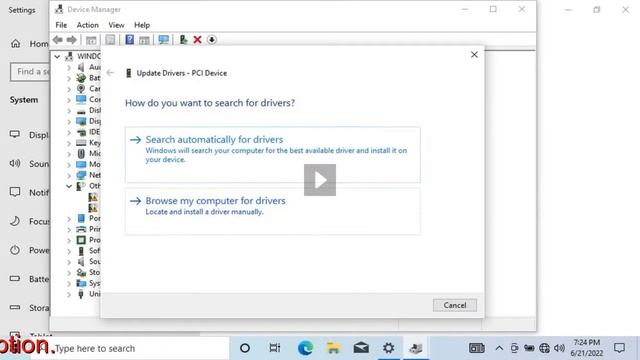Expand the Batteries tree node
640x360 pixels.
(69, 78)
